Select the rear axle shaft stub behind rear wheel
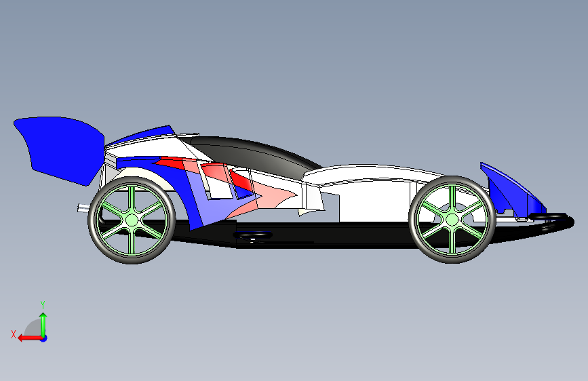This screenshot has height=381, width=588. click(83, 208)
